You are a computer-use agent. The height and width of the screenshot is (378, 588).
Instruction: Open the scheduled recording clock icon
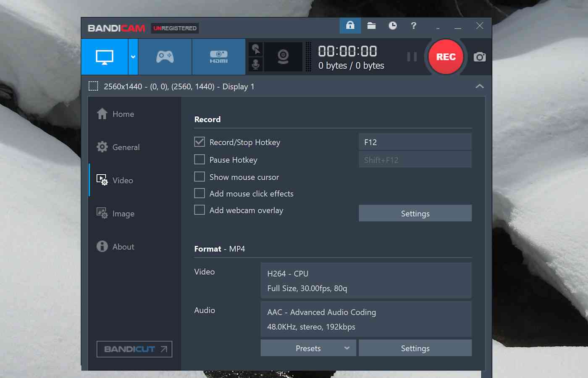(393, 26)
